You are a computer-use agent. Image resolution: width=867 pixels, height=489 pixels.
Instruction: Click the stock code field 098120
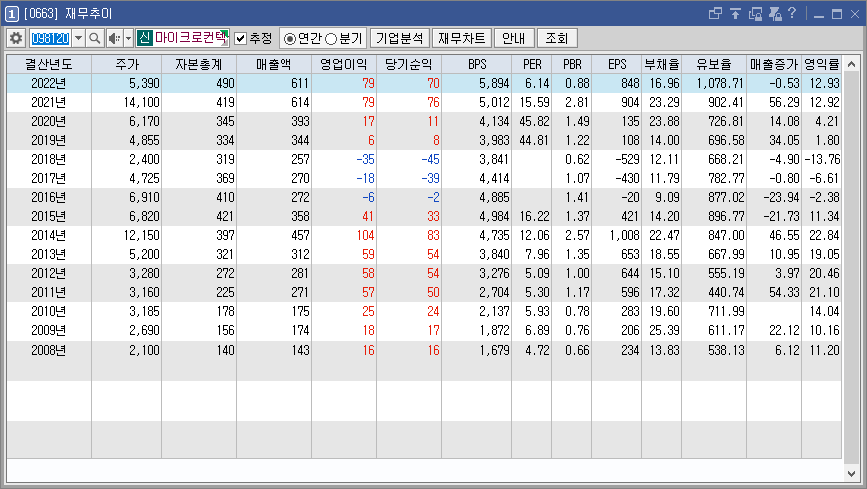(50, 38)
